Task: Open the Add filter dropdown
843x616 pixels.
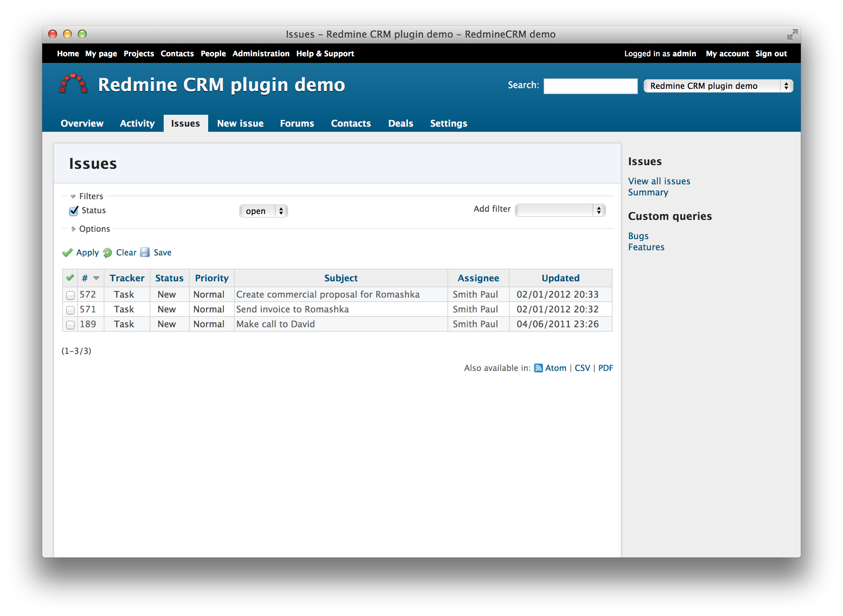Action: click(x=560, y=210)
